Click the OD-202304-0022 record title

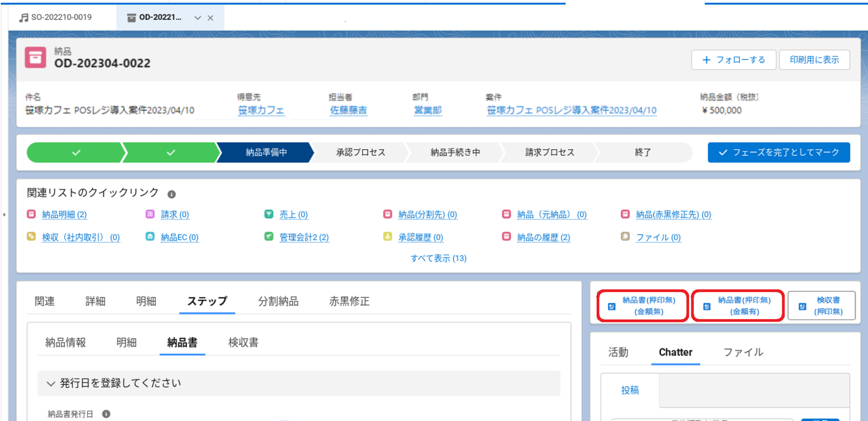pos(102,63)
